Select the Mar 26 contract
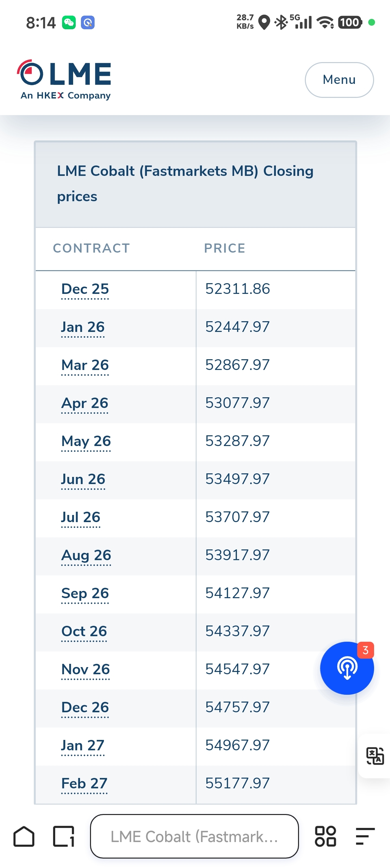 (x=85, y=365)
